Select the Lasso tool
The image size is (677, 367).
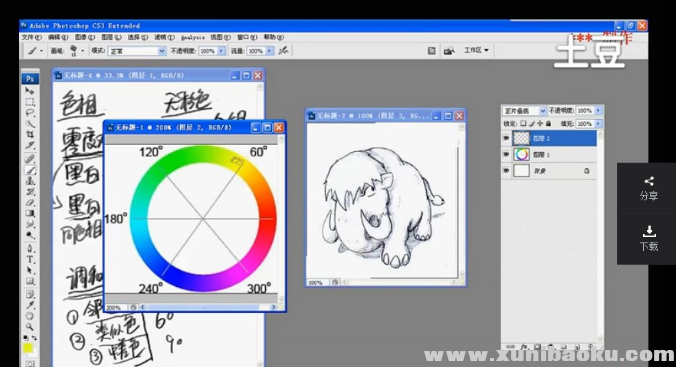(30, 113)
